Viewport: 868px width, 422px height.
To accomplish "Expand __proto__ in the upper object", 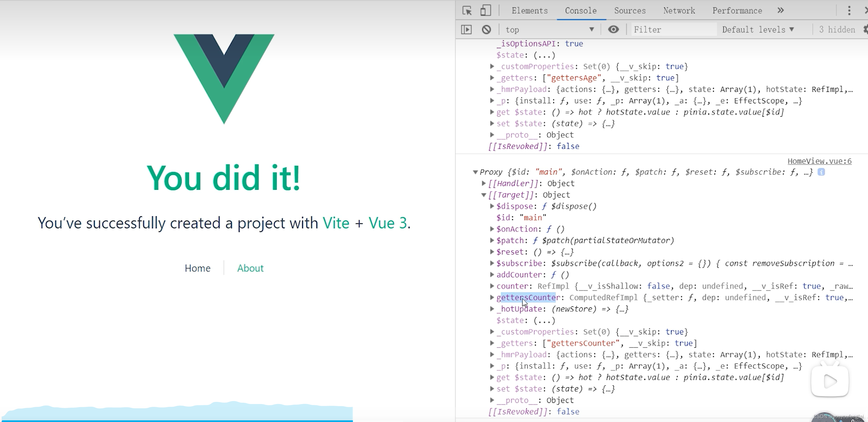I will (x=492, y=135).
